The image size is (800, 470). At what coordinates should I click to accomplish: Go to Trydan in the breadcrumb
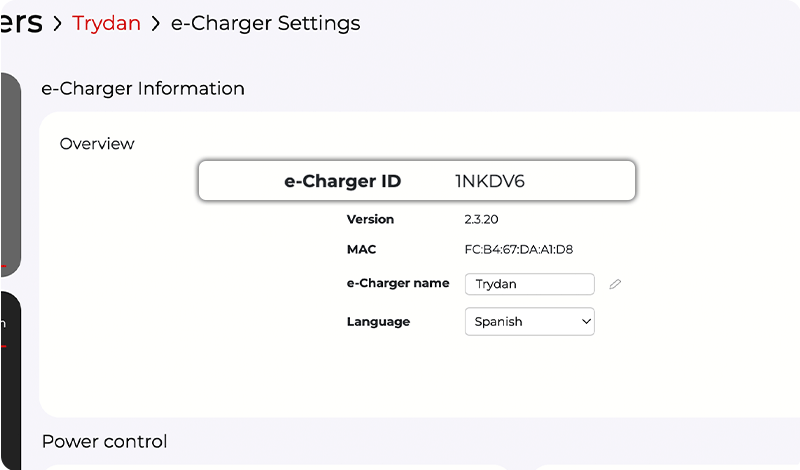(106, 23)
